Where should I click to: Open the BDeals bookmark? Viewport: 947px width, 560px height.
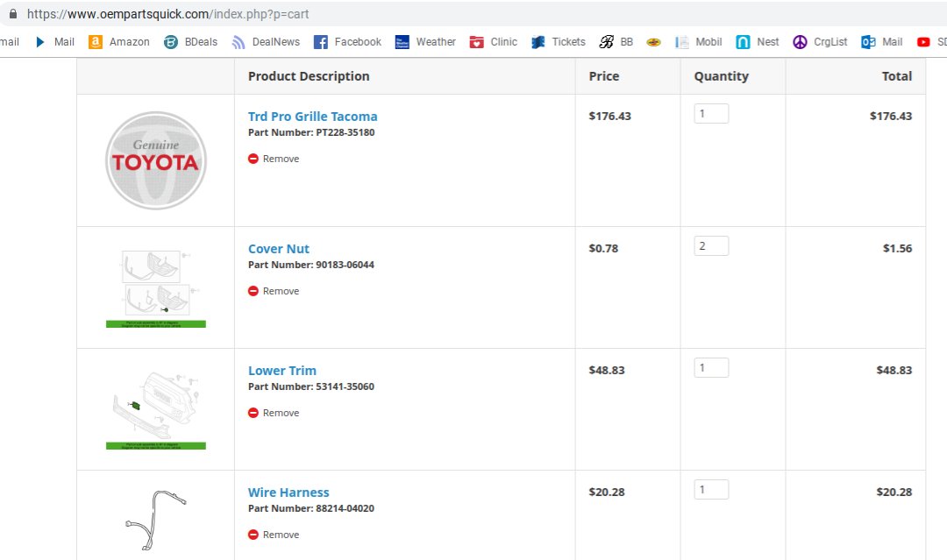(190, 42)
